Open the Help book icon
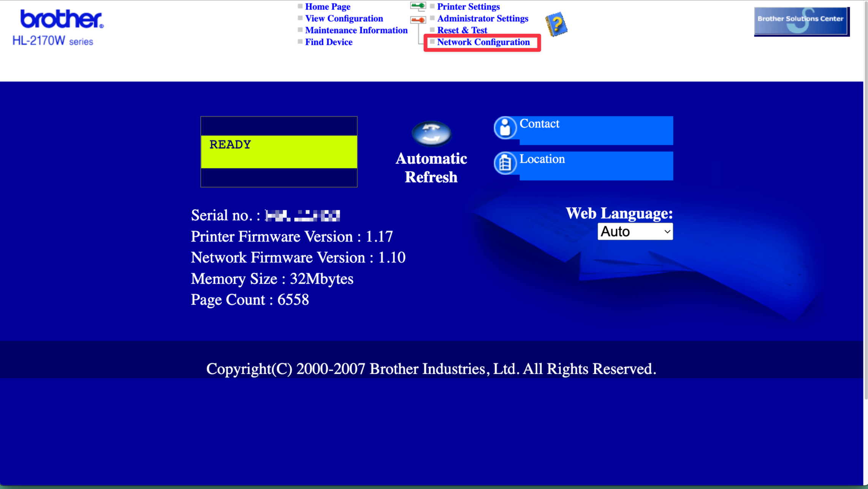 pos(556,24)
